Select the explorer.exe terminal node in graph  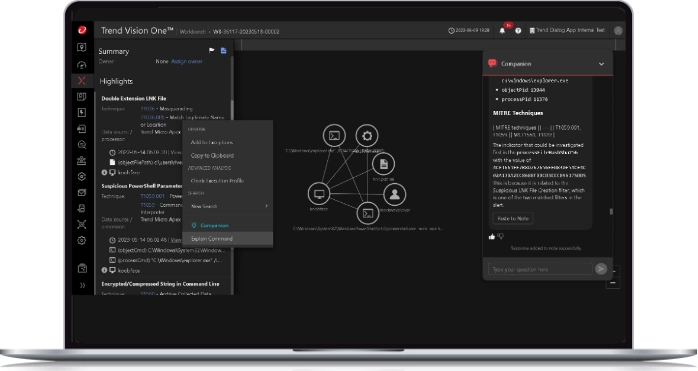[x=334, y=136]
